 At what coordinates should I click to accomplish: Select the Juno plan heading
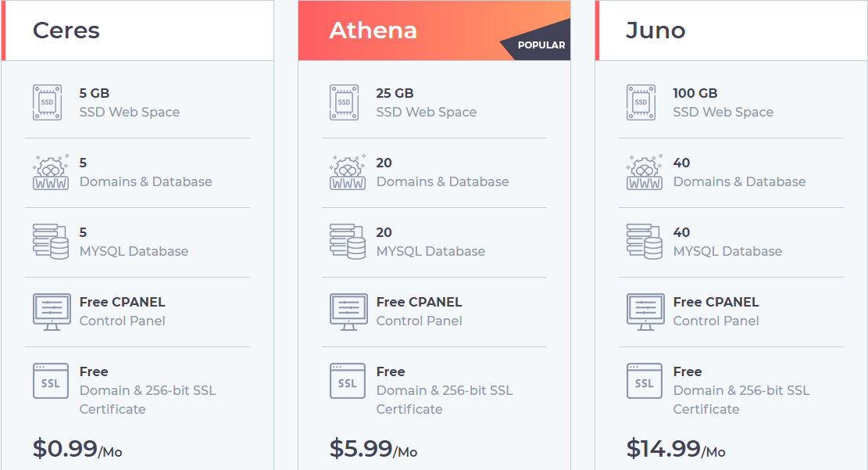[x=655, y=30]
